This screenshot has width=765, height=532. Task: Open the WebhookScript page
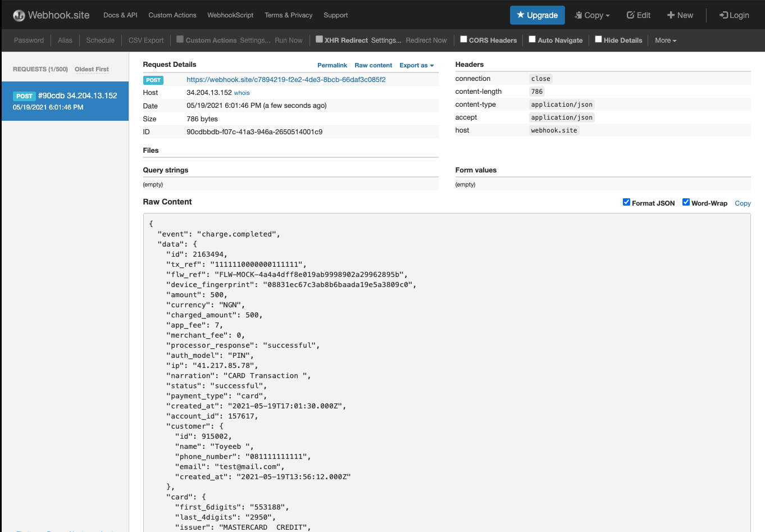coord(230,15)
